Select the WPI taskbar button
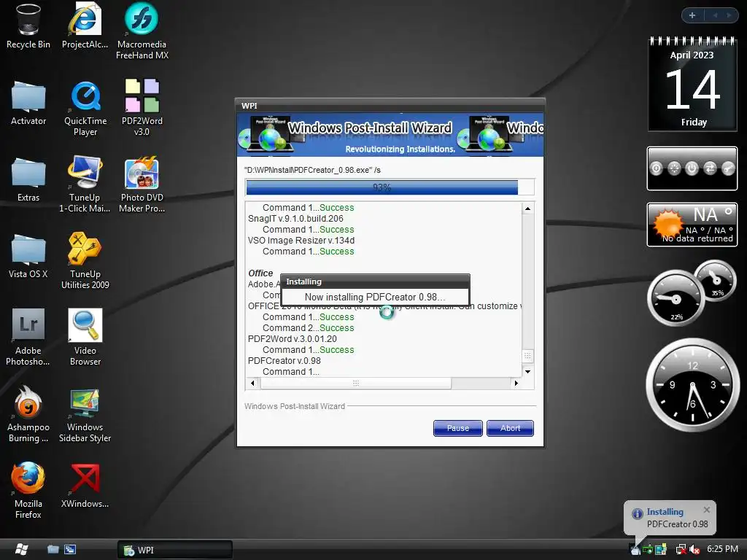 tap(175, 550)
